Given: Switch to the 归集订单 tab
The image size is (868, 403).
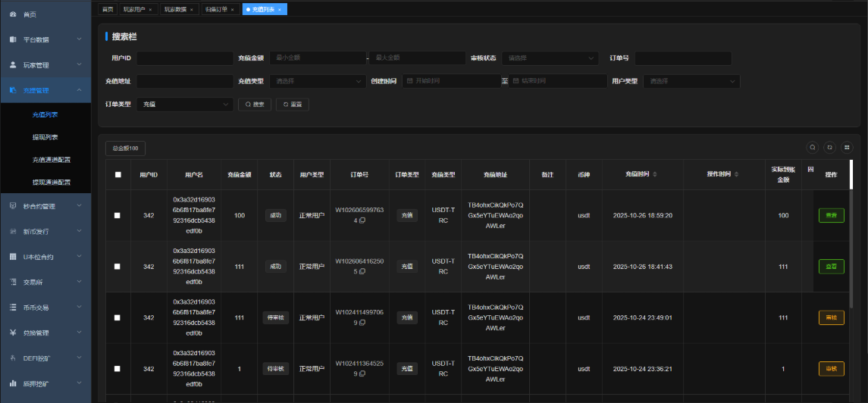Looking at the screenshot, I should click(x=216, y=9).
